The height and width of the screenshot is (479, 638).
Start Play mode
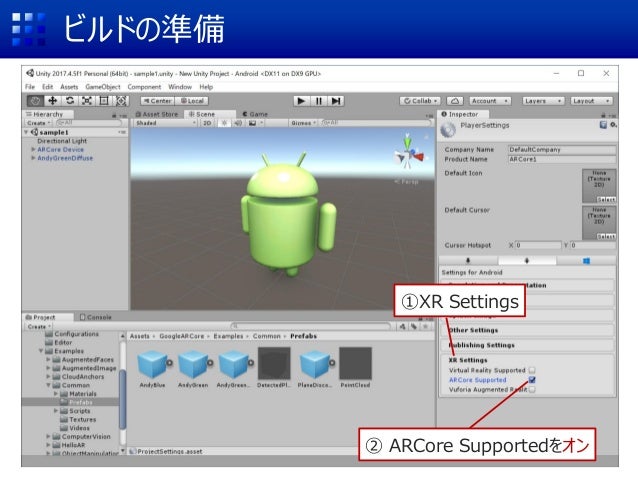pos(302,101)
